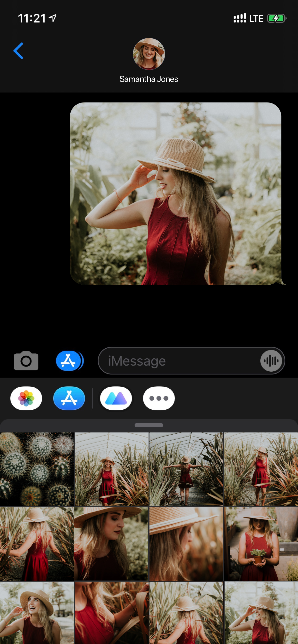Open the sent photo in the conversation
Viewport: 298px width, 644px height.
[x=176, y=194]
